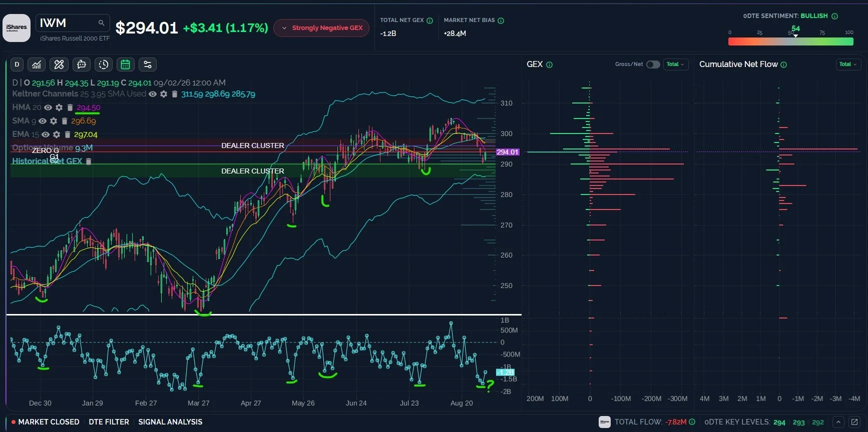This screenshot has width=868, height=432.
Task: Show info for Market Net Bias
Action: click(501, 20)
